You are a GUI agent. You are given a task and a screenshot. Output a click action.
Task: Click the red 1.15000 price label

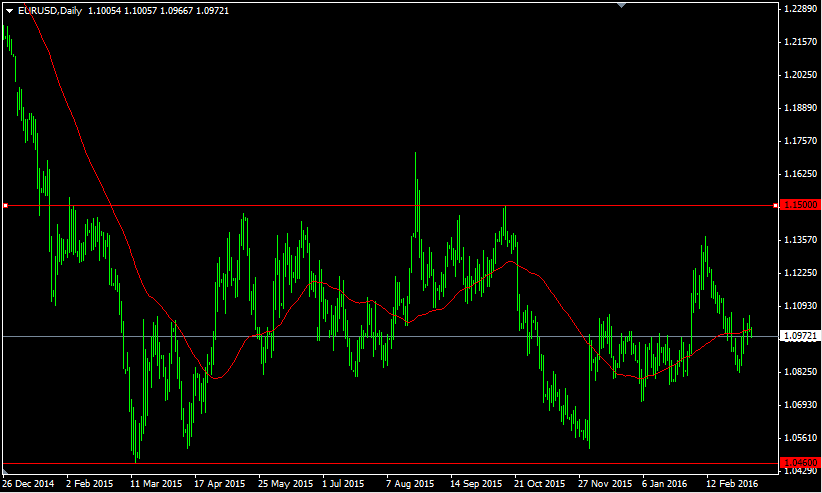(800, 205)
